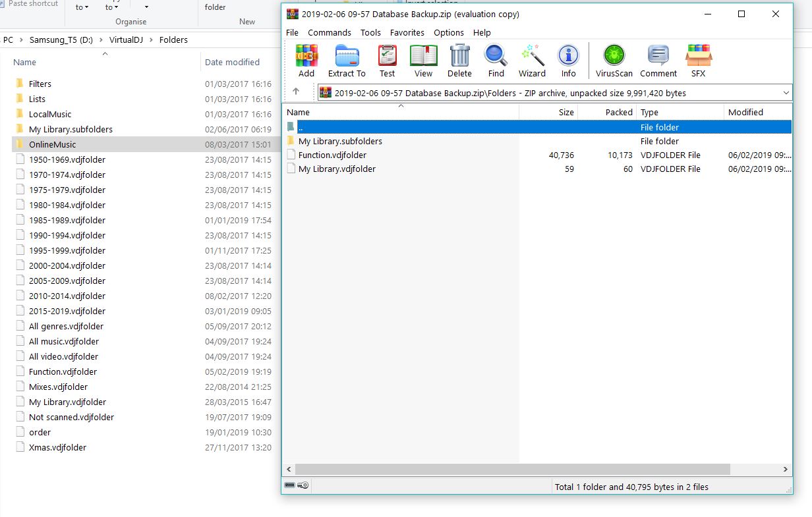Select 2000-2004.vdjfolder in Explorer
This screenshot has height=517, width=812.
67,265
